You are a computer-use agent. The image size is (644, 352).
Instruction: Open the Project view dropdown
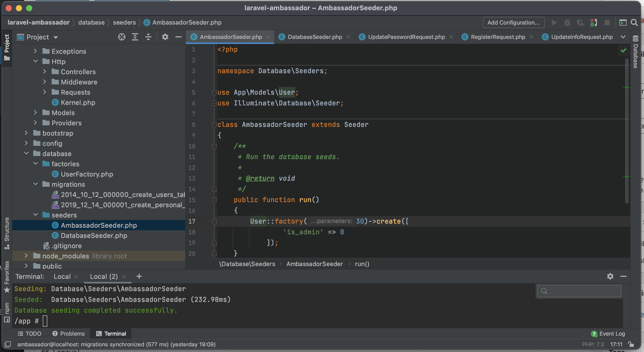point(56,37)
